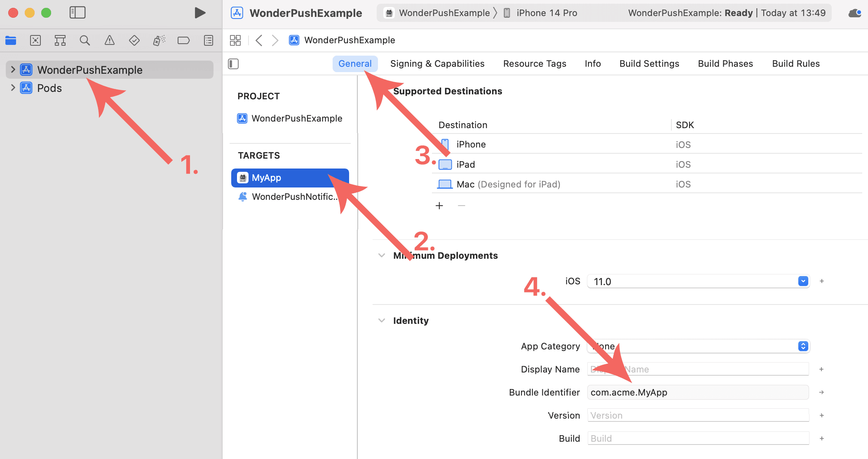Toggle the navigator sidebar button
The image size is (868, 459).
(x=77, y=13)
